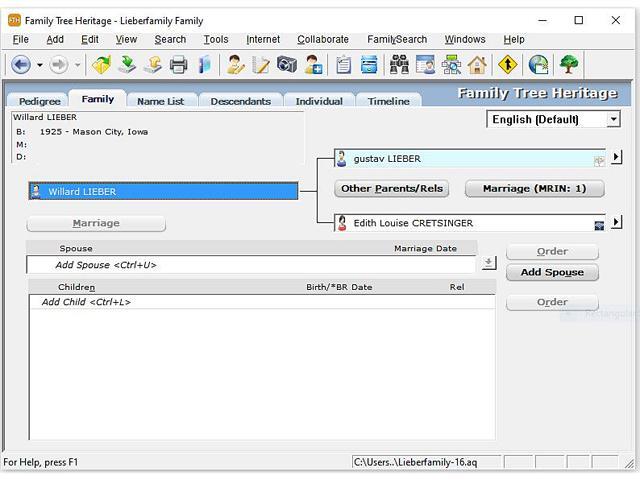Click the add-person icon with plus
The width and height of the screenshot is (640, 480).
coord(313,65)
